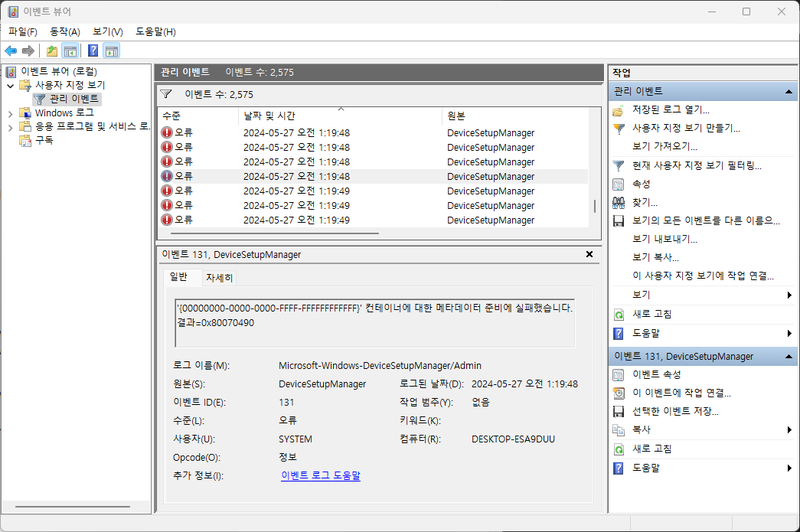The height and width of the screenshot is (532, 800).
Task: Expand the Windows 로그 tree node
Action: click(x=11, y=113)
